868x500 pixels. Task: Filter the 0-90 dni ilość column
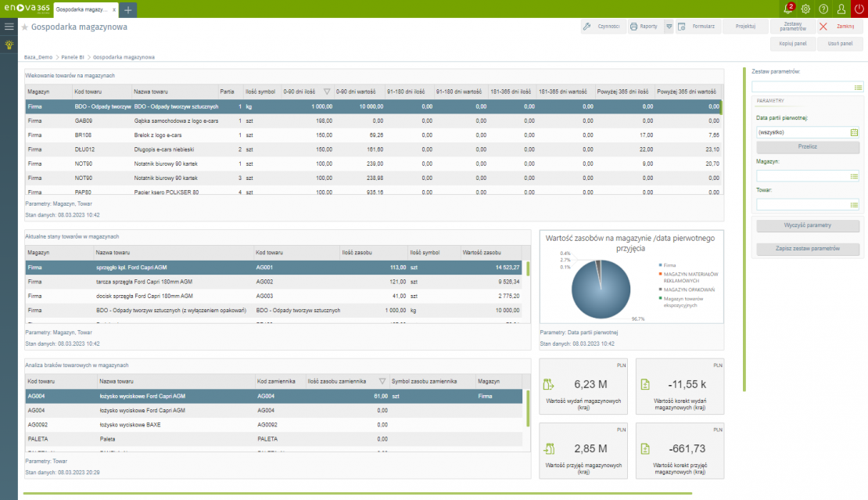(327, 91)
